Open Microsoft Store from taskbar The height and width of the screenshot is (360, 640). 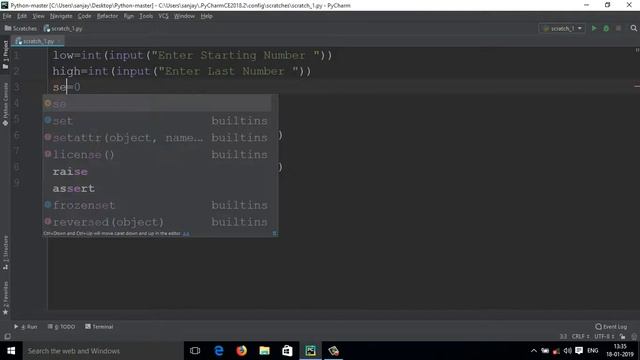point(287,351)
